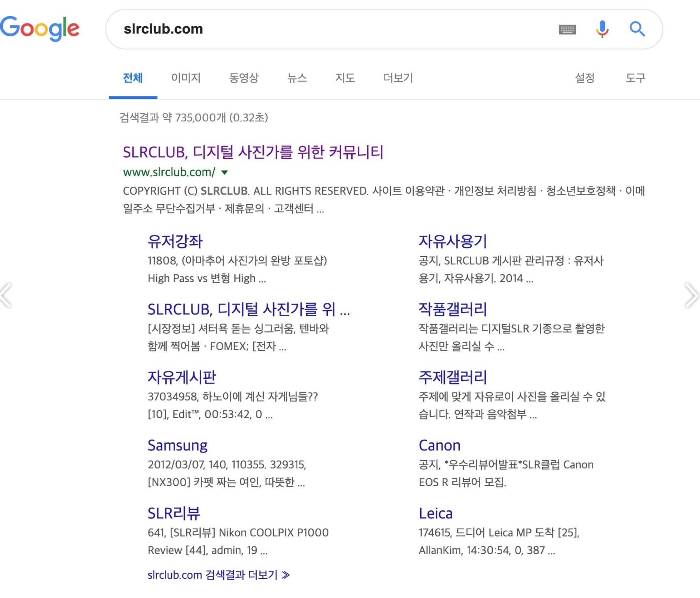Open the truncated SLRCLUB, 디지털 사진가를 위 sitelink
Viewport: 700px width, 598px height.
coord(249,309)
